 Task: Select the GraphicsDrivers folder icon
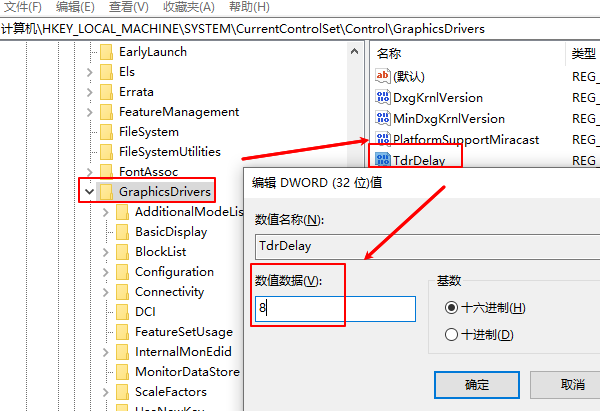point(106,192)
